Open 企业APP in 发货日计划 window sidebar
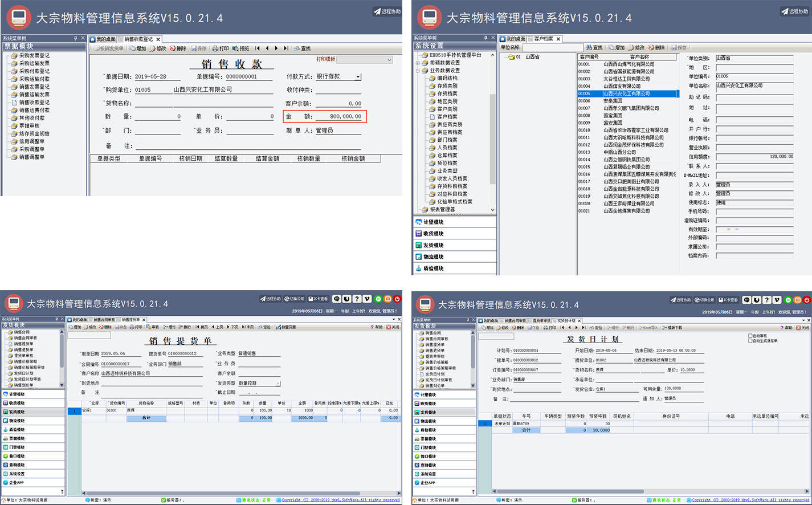 click(444, 483)
